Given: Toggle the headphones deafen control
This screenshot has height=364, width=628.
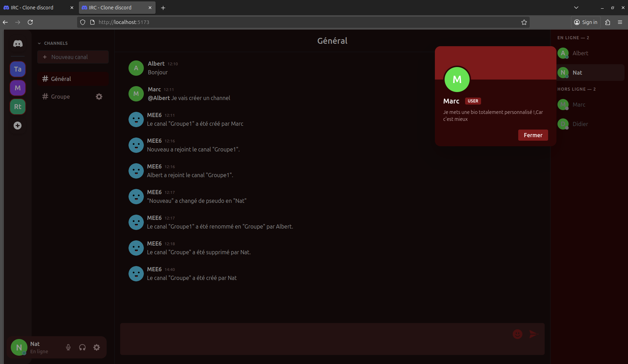Looking at the screenshot, I should point(82,347).
